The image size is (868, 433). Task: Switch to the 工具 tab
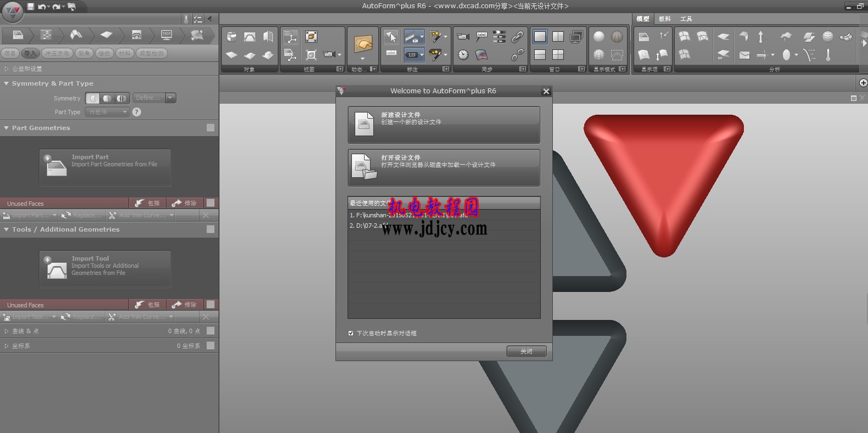pyautogui.click(x=686, y=19)
